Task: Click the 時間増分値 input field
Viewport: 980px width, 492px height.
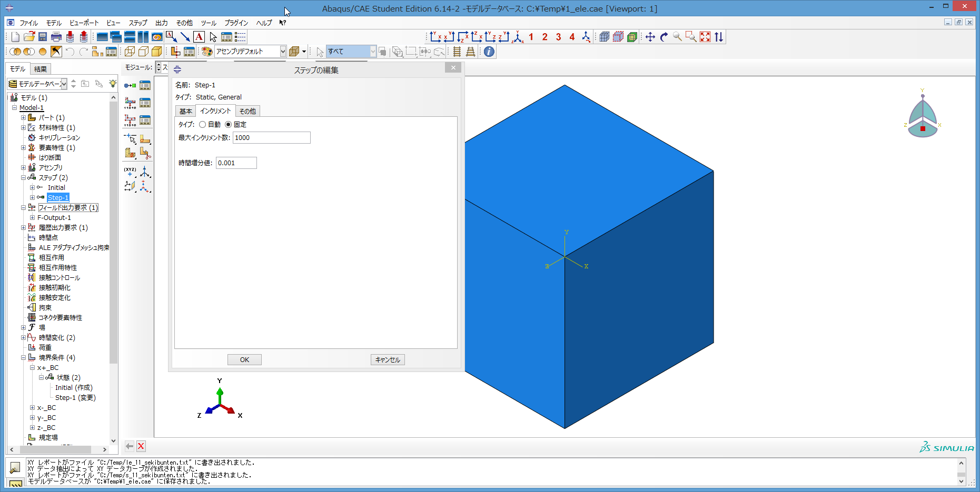Action: click(x=236, y=163)
